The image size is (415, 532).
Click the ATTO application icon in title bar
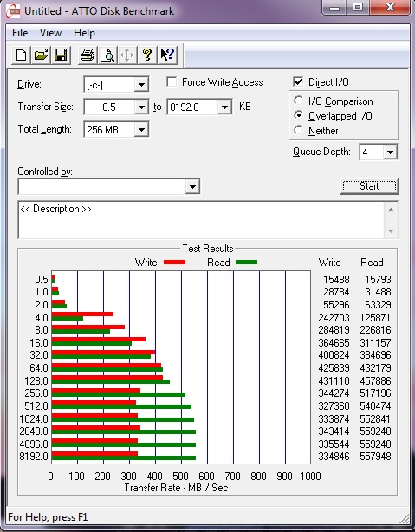13,11
